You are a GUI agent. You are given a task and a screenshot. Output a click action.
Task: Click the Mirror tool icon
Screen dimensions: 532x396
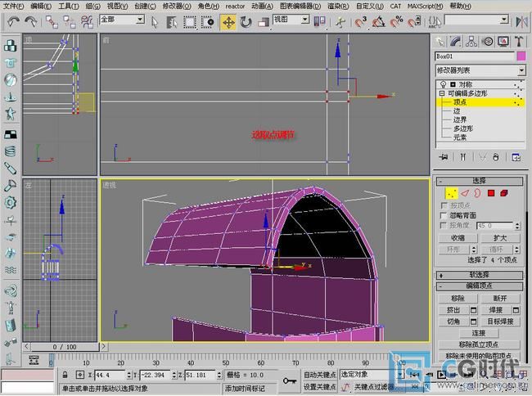tap(521, 22)
